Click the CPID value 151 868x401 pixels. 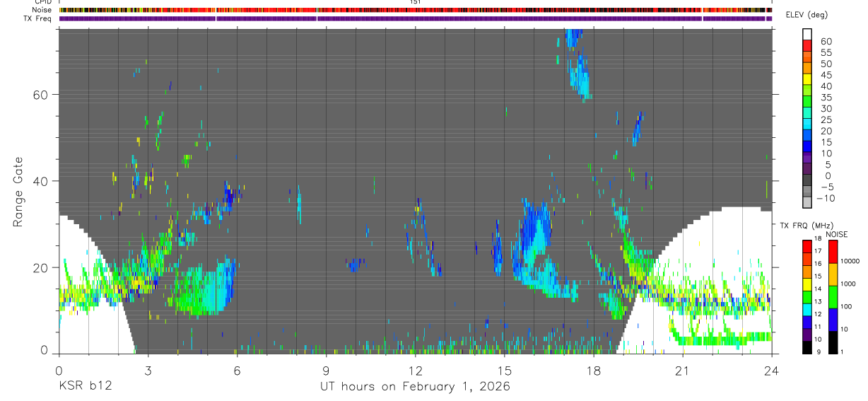coord(416,2)
